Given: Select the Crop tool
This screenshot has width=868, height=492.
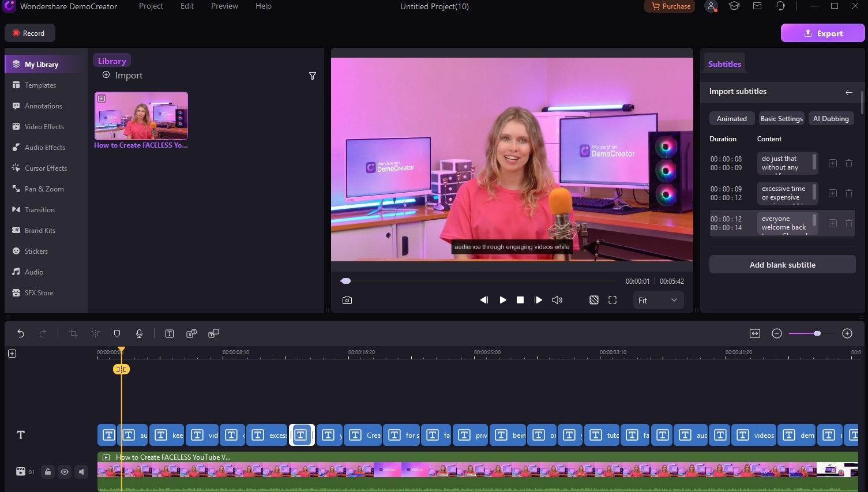Looking at the screenshot, I should click(73, 333).
